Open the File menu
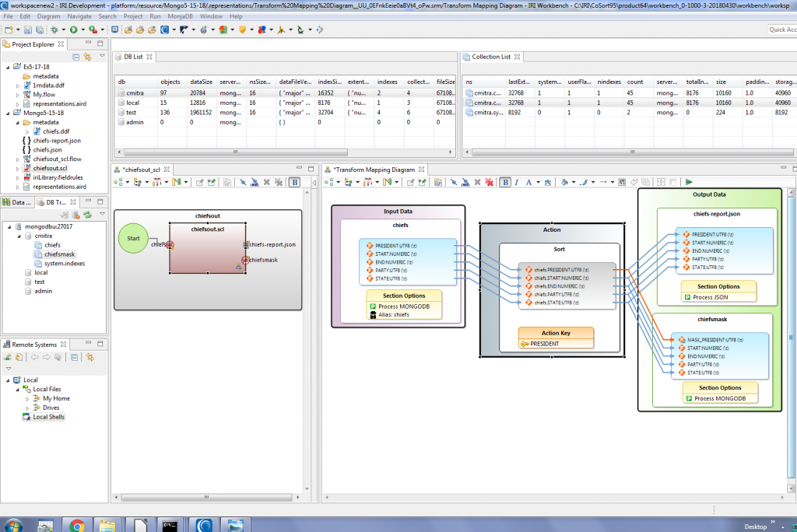 pos(8,16)
